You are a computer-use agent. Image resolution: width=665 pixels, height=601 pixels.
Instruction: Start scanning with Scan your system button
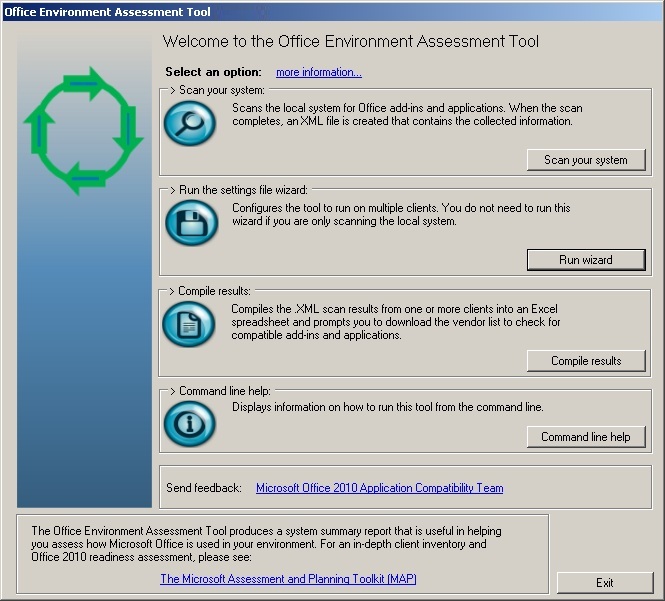586,160
